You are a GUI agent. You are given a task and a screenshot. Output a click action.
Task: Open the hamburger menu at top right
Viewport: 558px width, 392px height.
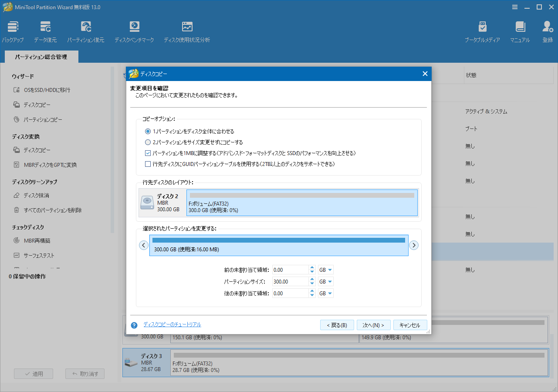click(515, 7)
